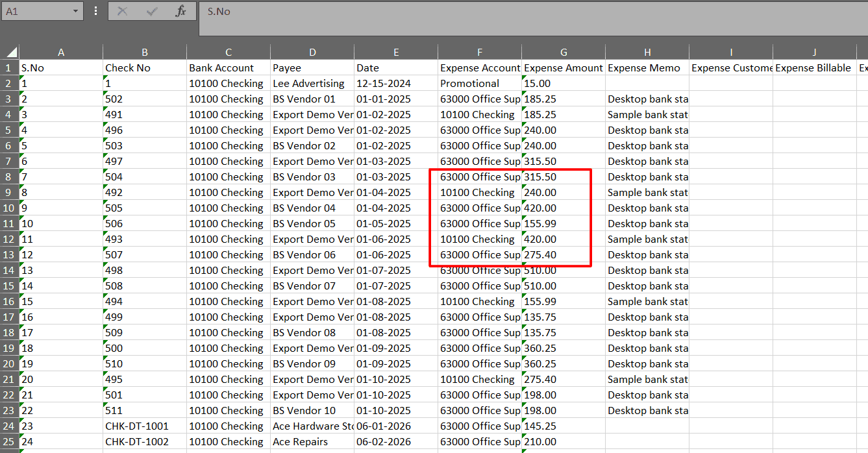Select the 145.25 amount cell

pyautogui.click(x=564, y=426)
